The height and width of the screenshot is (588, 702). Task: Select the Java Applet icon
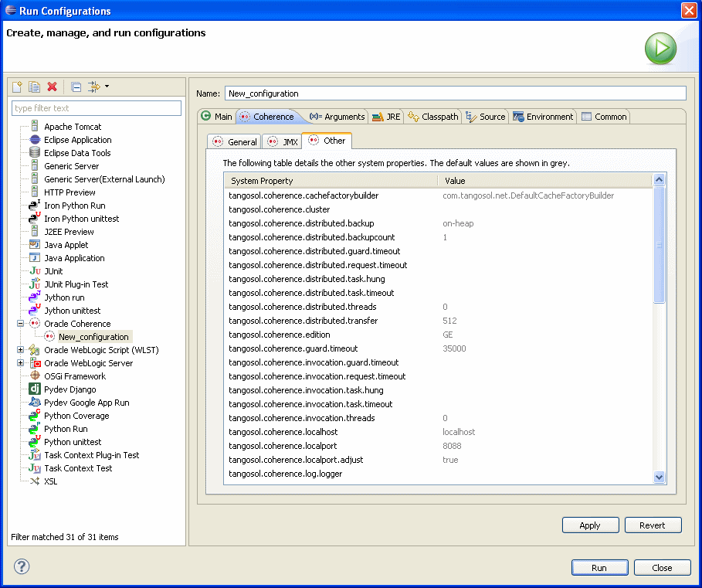35,244
